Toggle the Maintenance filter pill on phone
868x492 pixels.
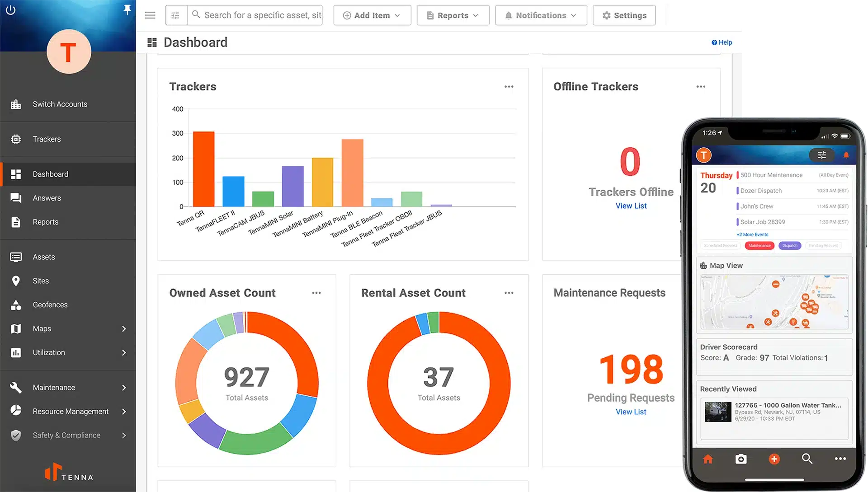[759, 246]
